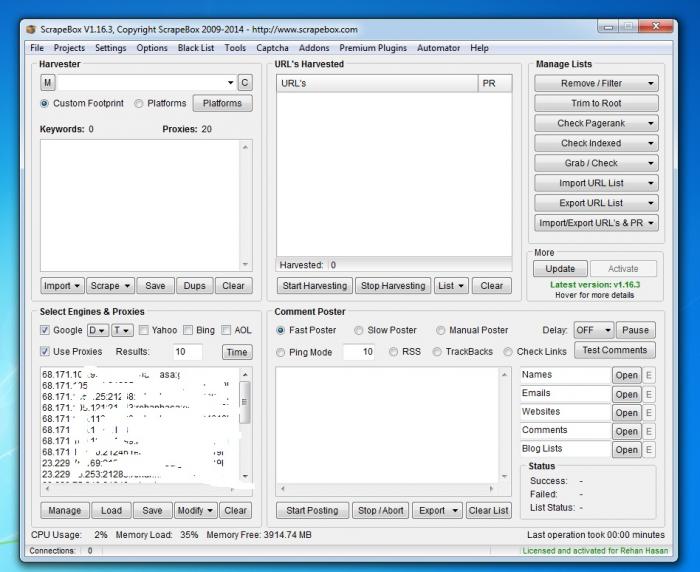Enable the AOL engine checkbox
The height and width of the screenshot is (572, 700).
(226, 330)
